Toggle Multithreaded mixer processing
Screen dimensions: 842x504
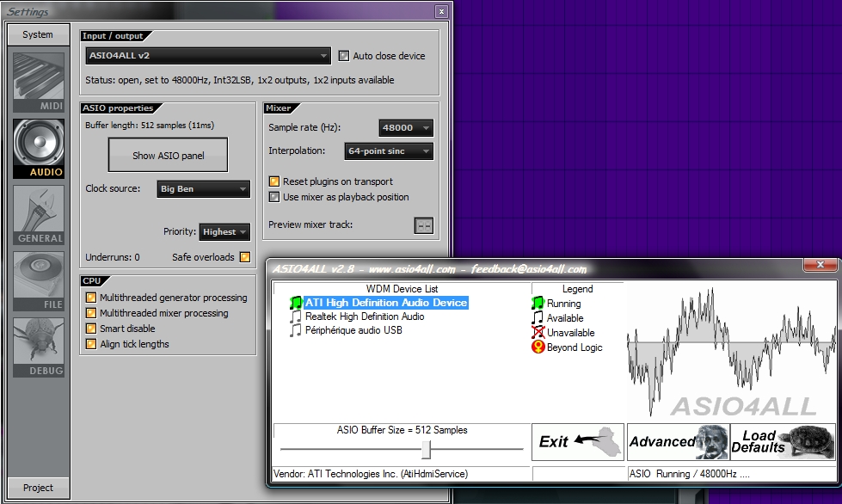[x=91, y=313]
